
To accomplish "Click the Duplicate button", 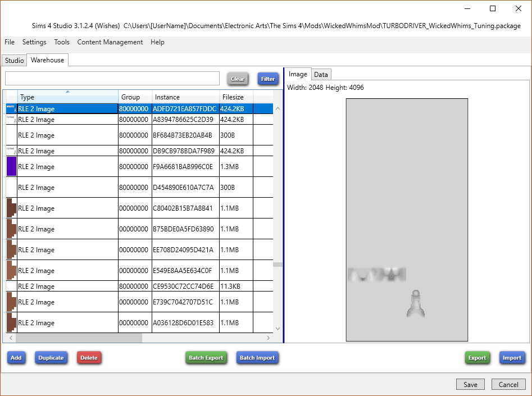I will click(51, 358).
